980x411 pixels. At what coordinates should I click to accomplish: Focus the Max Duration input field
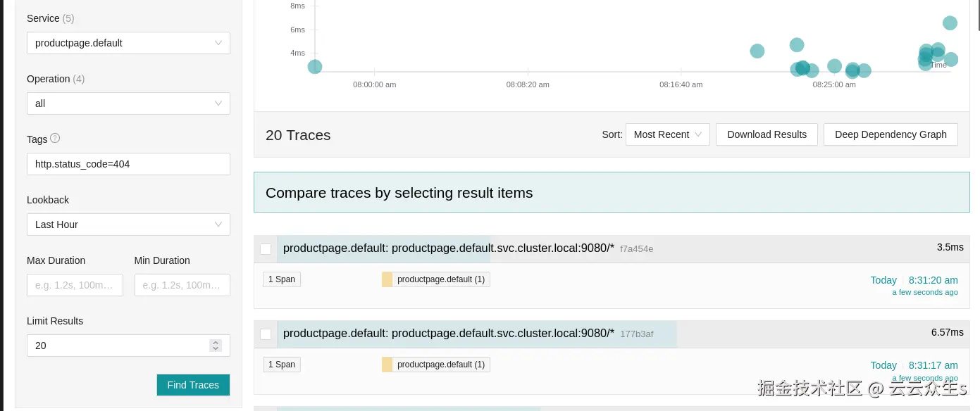(x=75, y=285)
